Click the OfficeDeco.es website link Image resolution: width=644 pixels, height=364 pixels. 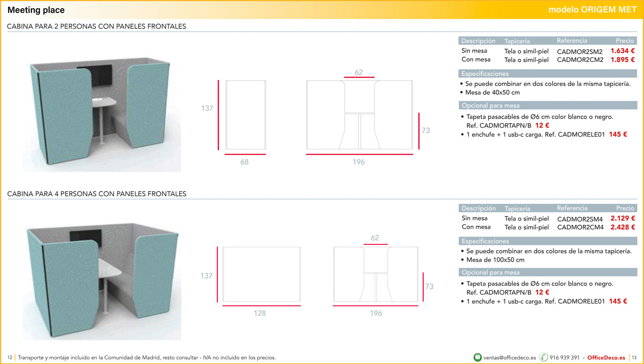(606, 358)
